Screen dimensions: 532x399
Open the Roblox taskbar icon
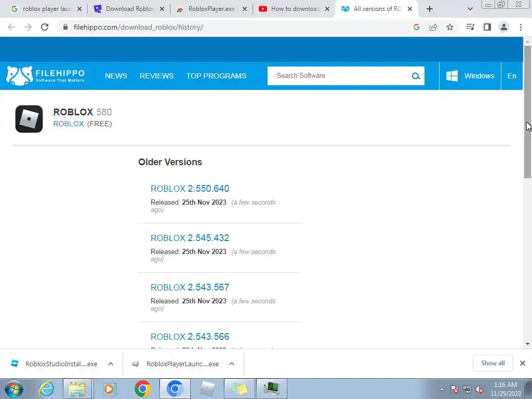click(x=207, y=389)
